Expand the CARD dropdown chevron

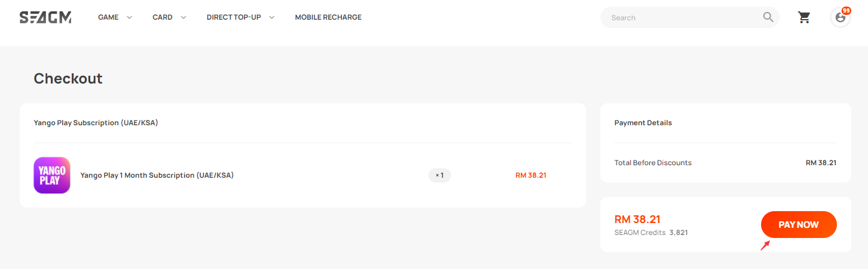[x=183, y=17]
